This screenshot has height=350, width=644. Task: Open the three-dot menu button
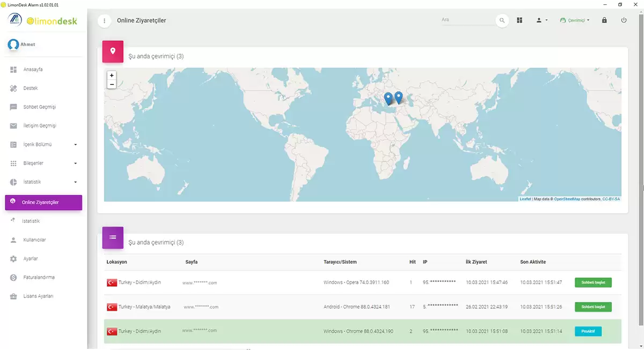point(104,20)
